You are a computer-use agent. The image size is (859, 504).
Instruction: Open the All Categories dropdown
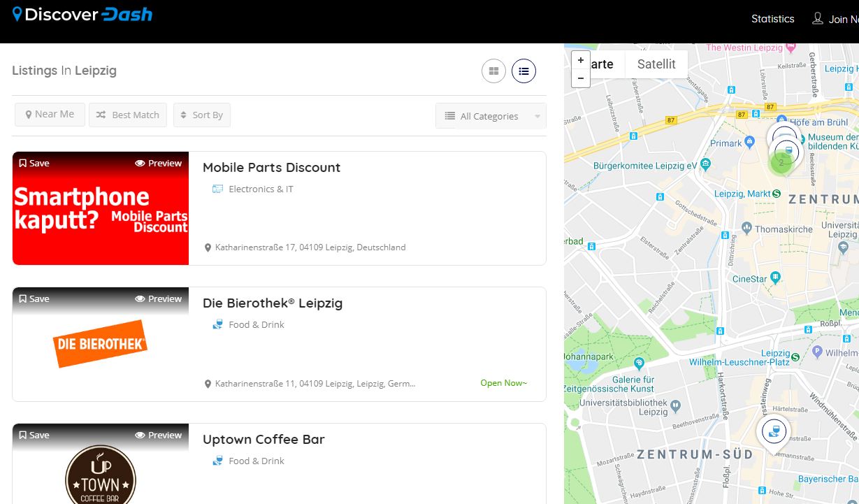(491, 116)
